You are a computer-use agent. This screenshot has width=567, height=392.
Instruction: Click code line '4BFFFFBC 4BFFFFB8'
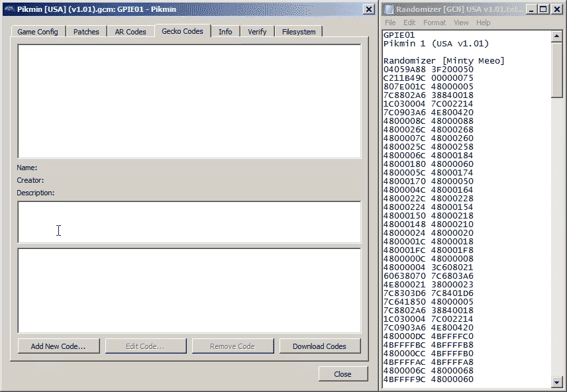[428, 345]
